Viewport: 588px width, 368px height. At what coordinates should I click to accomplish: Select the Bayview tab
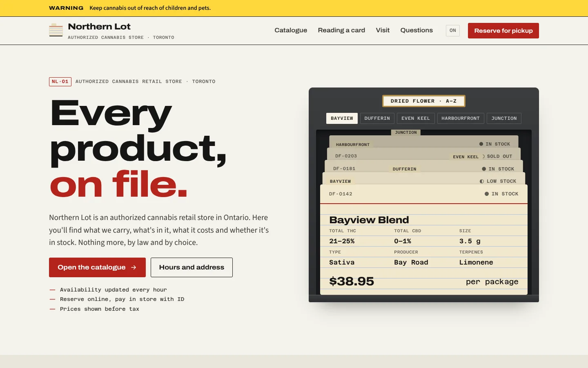[342, 118]
